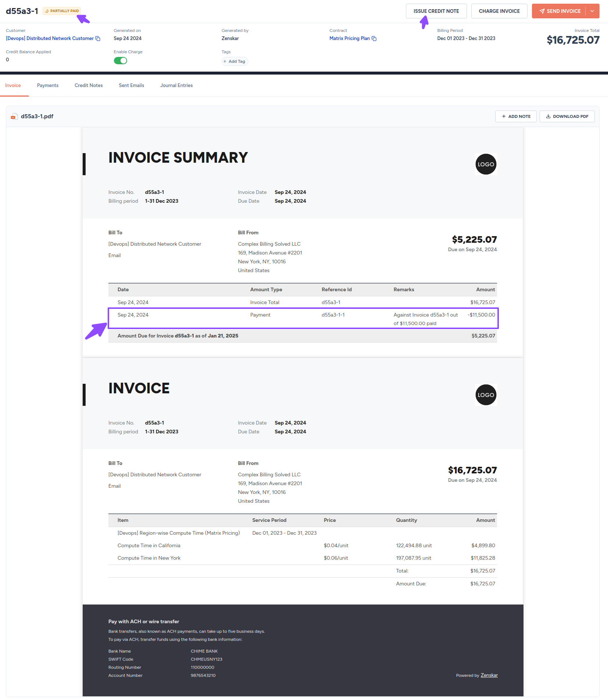Switch to the Invoice tab
Image resolution: width=608 pixels, height=700 pixels.
pos(13,85)
